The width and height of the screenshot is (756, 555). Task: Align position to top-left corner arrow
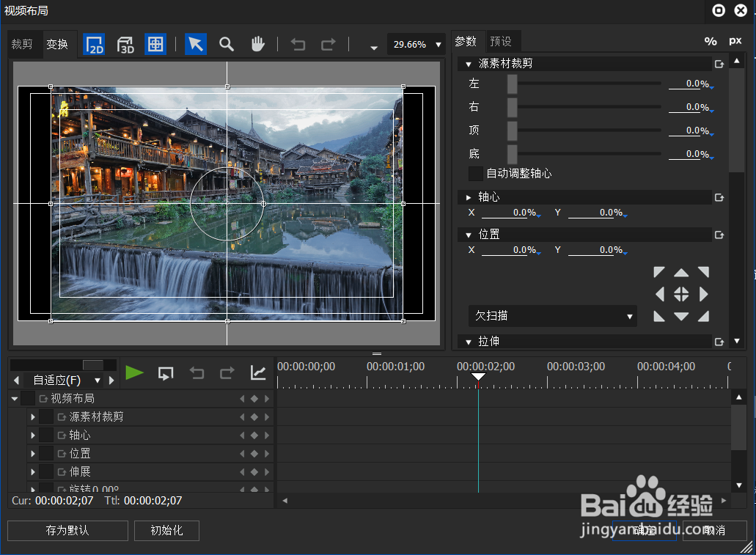point(659,272)
